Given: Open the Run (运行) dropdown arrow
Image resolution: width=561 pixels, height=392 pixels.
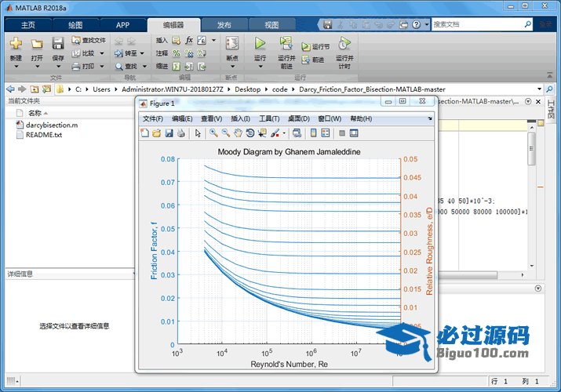Looking at the screenshot, I should (260, 67).
